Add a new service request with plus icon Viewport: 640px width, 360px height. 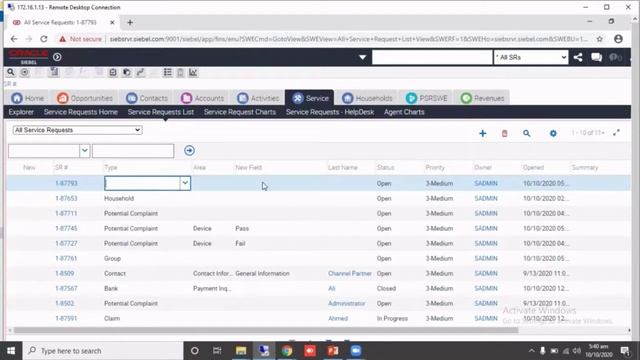(482, 133)
